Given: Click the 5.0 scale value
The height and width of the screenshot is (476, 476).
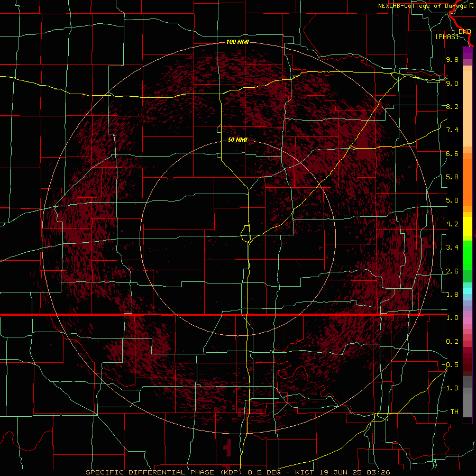Looking at the screenshot, I should point(452,200).
